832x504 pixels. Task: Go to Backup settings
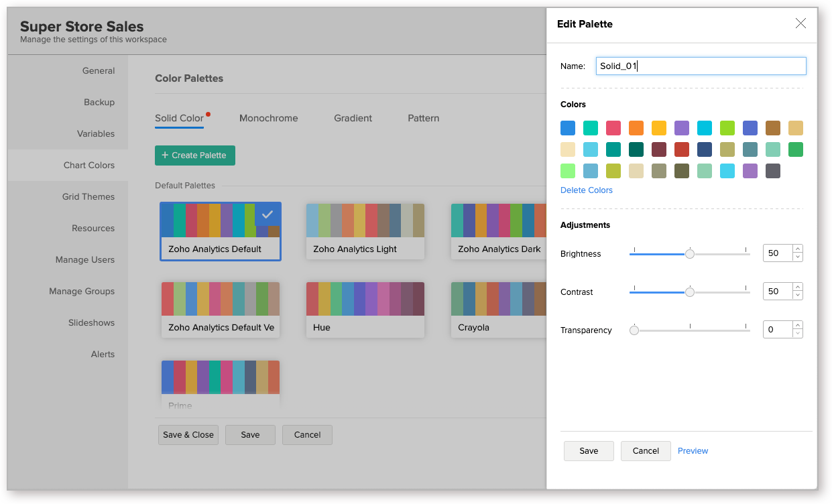coord(68,103)
